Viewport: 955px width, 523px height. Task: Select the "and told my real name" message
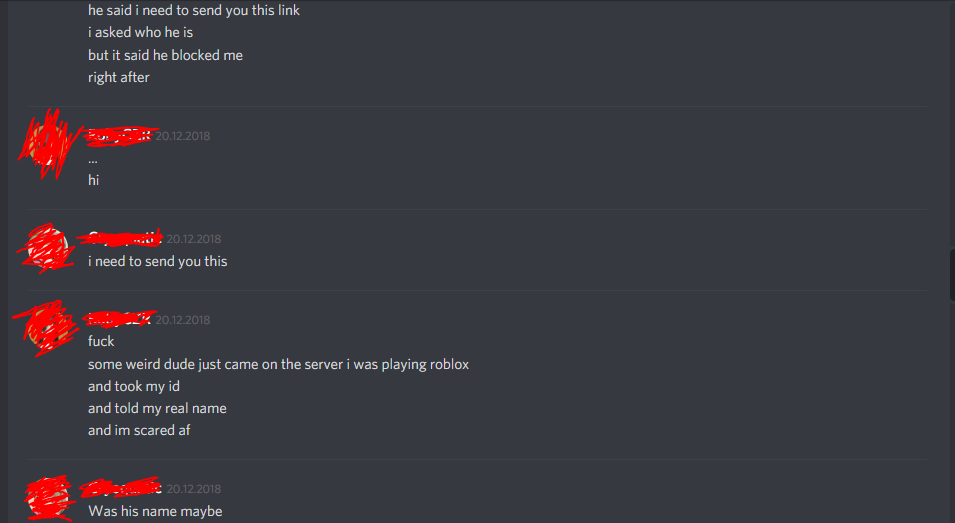(x=157, y=409)
